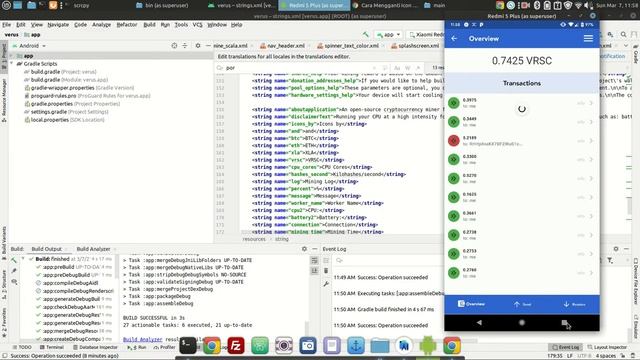Tap the 0.3975 transaction icon

click(x=454, y=103)
